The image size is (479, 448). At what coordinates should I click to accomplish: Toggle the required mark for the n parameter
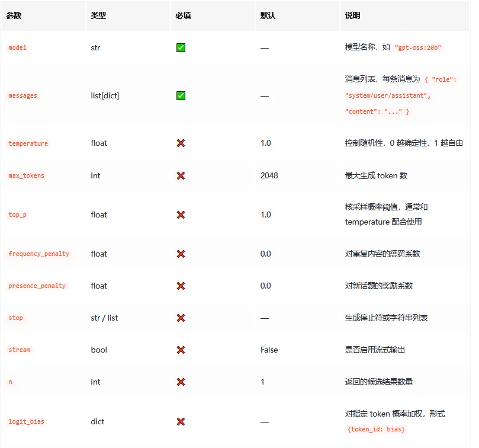click(x=180, y=382)
